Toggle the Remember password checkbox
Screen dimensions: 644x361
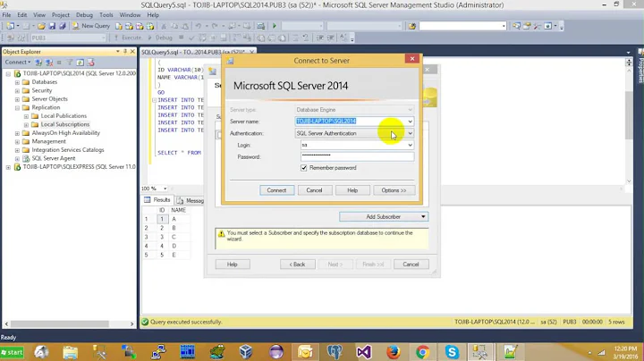(304, 168)
